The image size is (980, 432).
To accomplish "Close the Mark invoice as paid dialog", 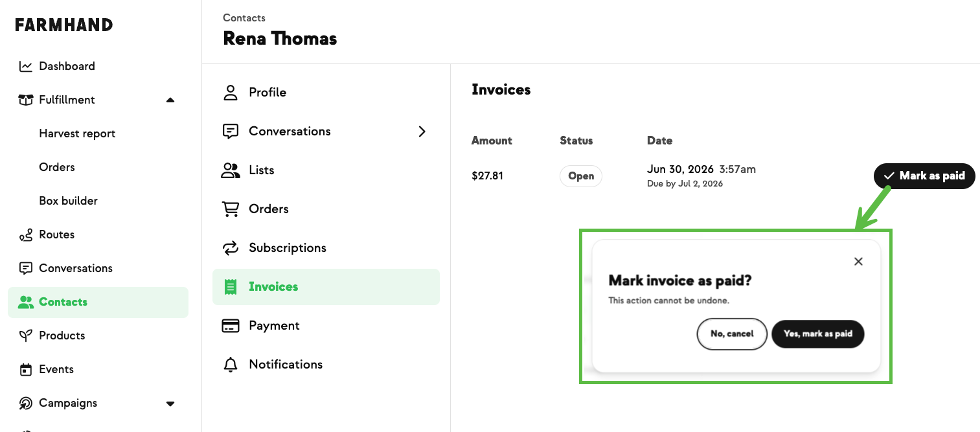I will pyautogui.click(x=858, y=262).
